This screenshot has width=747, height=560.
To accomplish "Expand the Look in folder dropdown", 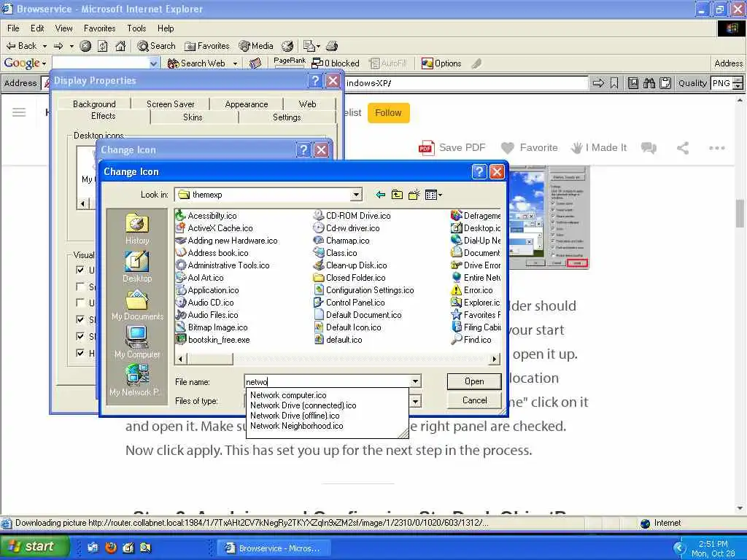I will (356, 195).
